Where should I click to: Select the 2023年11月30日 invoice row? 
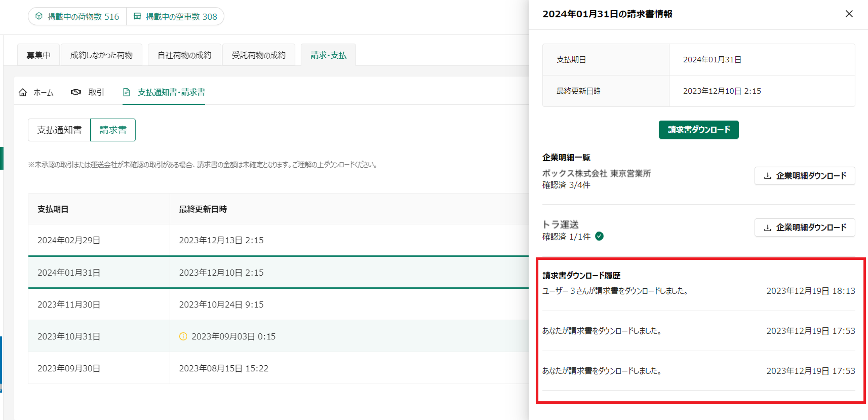pos(278,304)
